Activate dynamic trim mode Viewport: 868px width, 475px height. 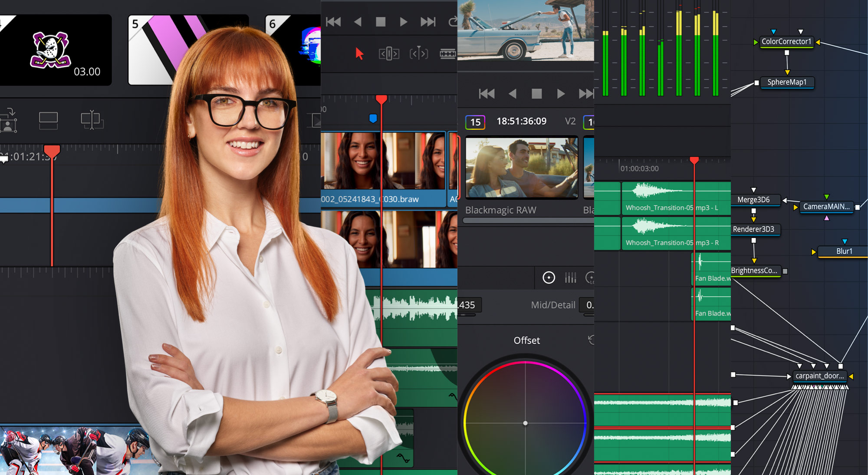pyautogui.click(x=418, y=54)
